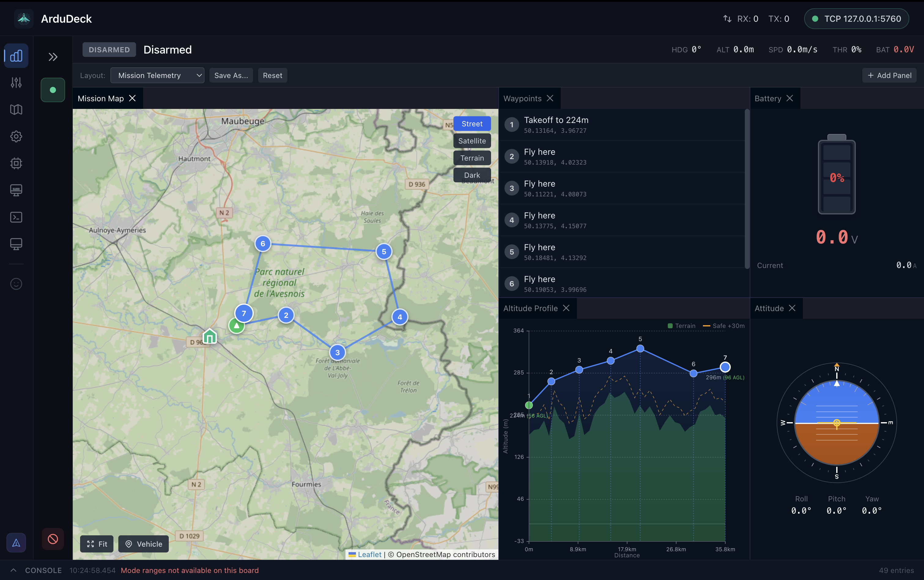The width and height of the screenshot is (924, 580).
Task: Close the Waypoints panel
Action: 550,99
